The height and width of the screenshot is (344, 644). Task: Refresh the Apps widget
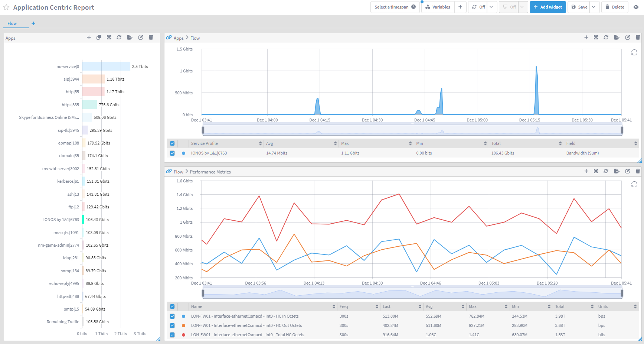click(119, 38)
